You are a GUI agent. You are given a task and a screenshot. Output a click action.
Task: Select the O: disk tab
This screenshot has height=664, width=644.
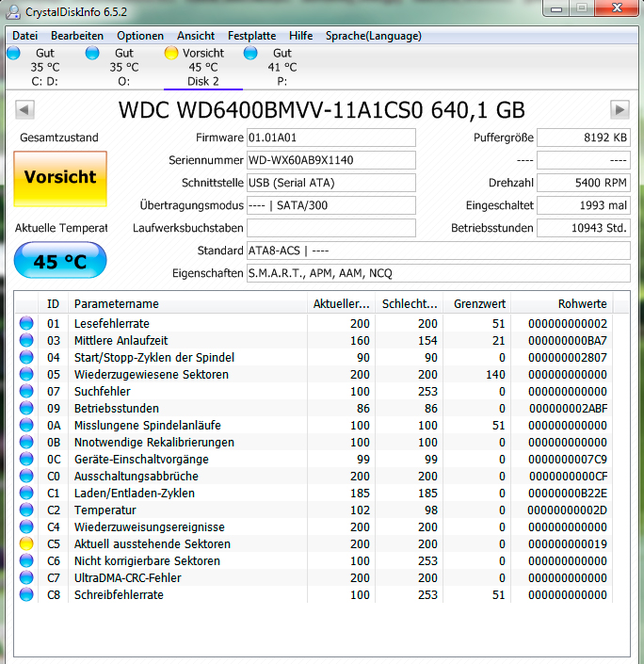124,67
